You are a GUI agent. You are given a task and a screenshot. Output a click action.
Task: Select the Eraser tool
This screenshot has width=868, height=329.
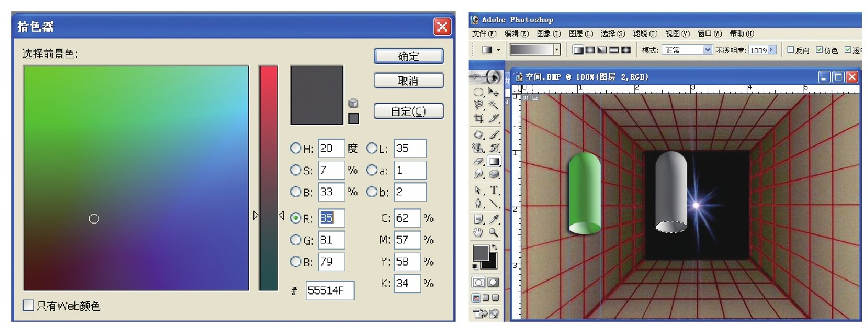coord(479,162)
